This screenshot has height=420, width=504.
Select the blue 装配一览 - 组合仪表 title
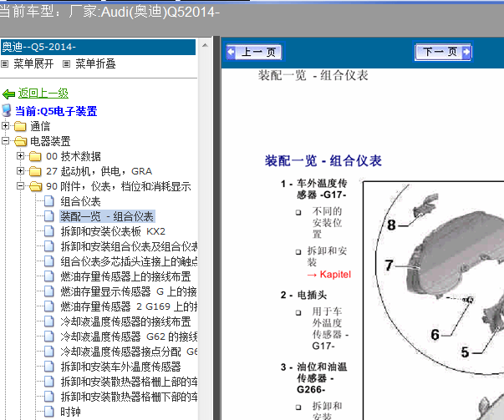323,160
